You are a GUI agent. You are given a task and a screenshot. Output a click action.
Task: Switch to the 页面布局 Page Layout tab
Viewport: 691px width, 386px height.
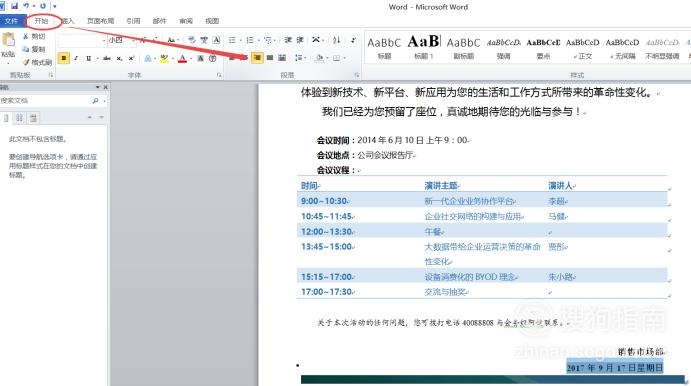coord(100,21)
